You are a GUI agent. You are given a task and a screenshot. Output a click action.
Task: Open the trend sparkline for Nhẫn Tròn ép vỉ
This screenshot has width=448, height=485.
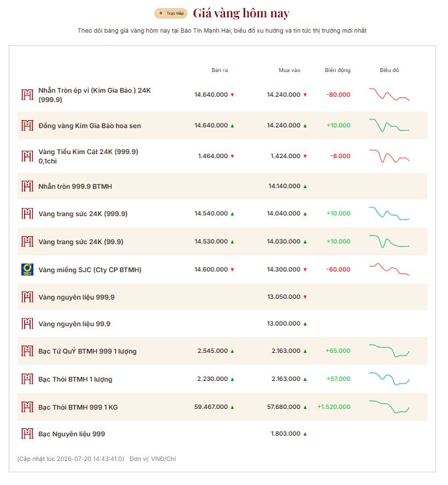pyautogui.click(x=389, y=94)
